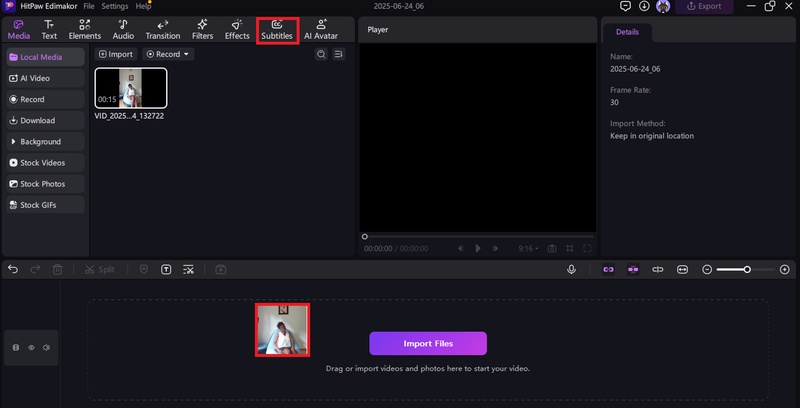
Task: Toggle track mute speaker icon
Action: tap(46, 347)
